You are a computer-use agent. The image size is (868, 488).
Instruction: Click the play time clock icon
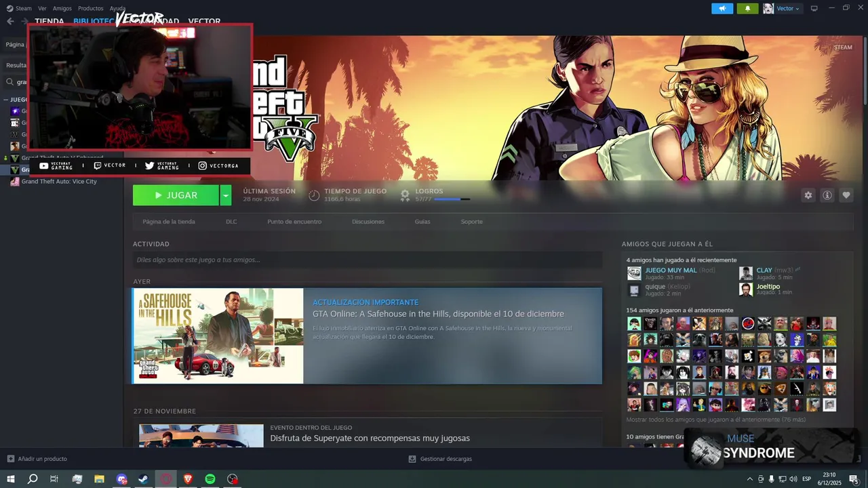pos(314,195)
